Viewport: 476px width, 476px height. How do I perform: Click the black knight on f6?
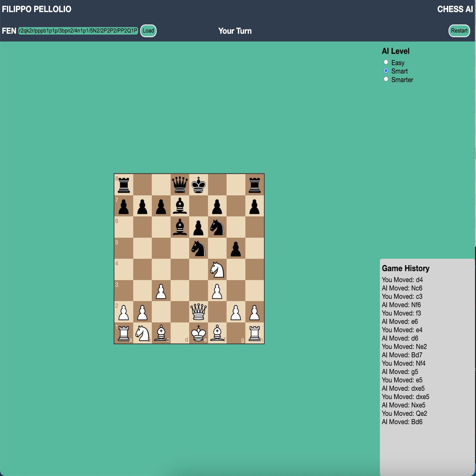217,227
